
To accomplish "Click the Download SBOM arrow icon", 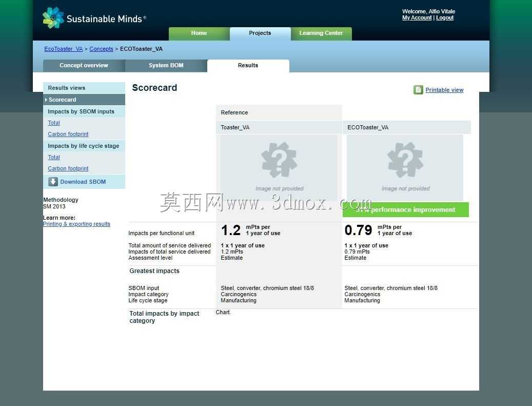I will pyautogui.click(x=53, y=182).
